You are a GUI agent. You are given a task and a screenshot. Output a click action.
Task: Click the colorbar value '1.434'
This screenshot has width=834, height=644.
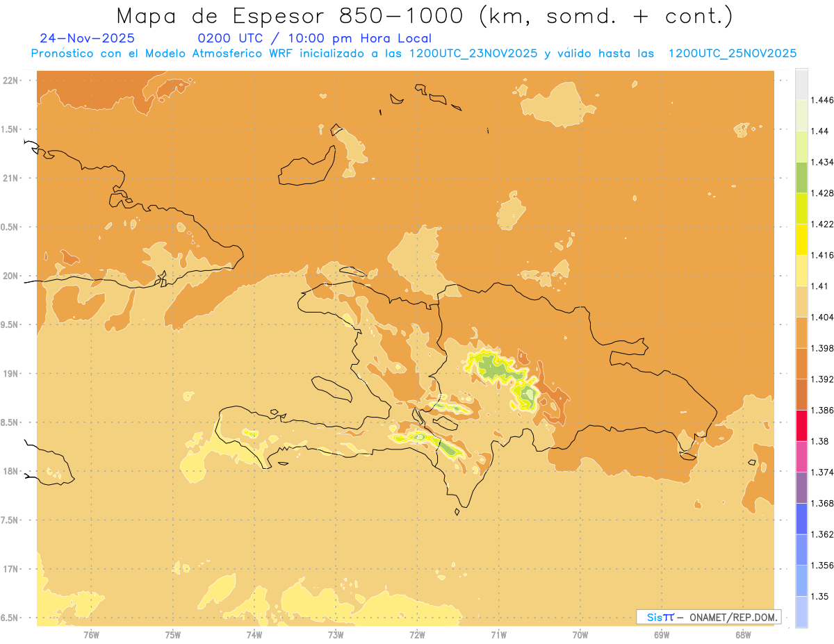coord(823,162)
